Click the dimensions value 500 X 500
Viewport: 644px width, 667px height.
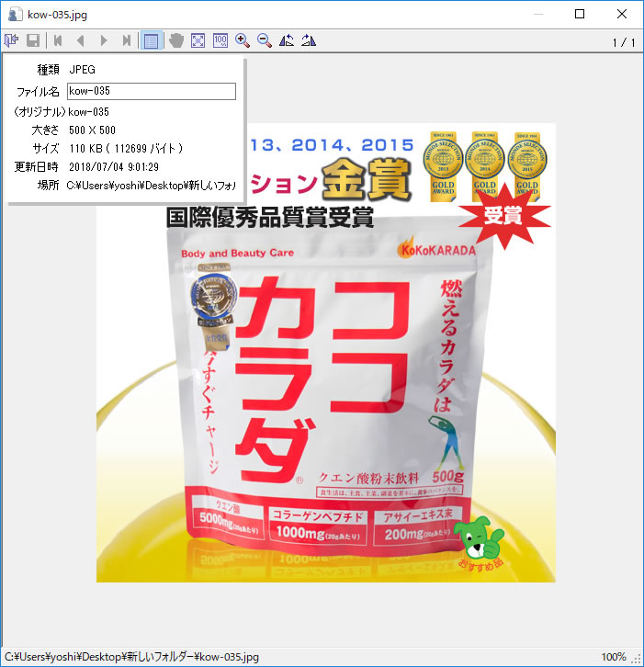[92, 130]
